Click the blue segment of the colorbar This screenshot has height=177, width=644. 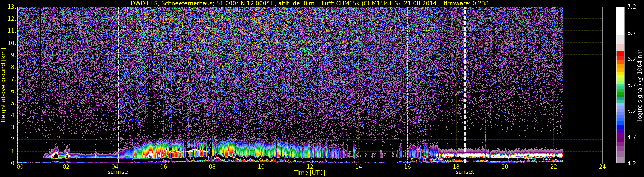point(620,127)
